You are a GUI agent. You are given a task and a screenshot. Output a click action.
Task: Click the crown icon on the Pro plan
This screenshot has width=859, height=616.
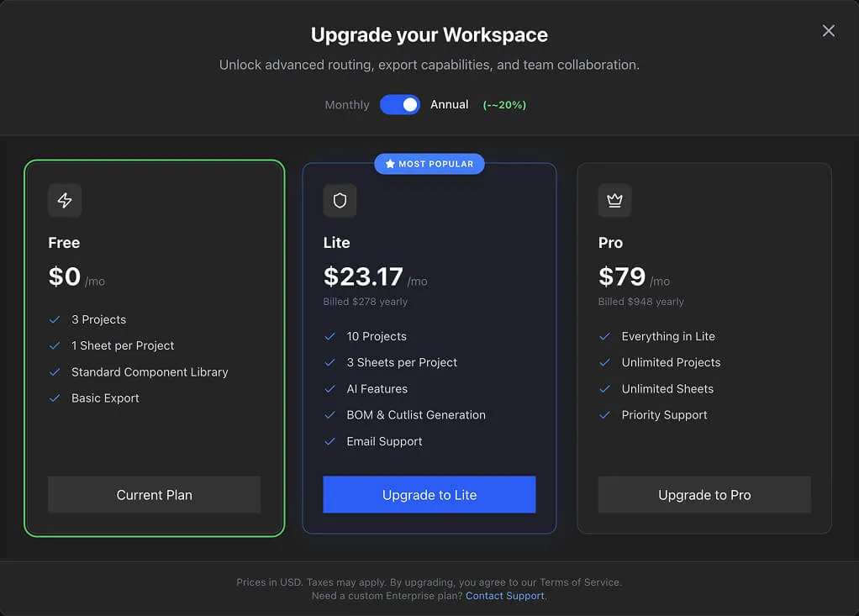(x=614, y=200)
